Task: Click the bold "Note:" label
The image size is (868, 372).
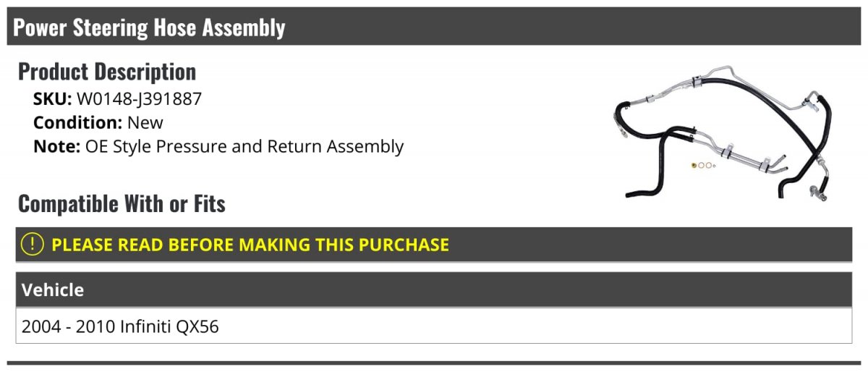Action: click(56, 146)
